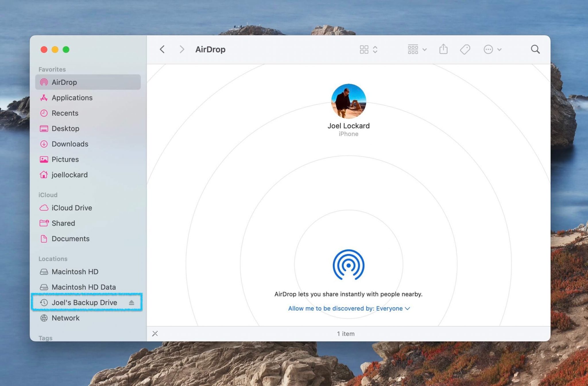Click the AirDrop window title
The height and width of the screenshot is (386, 588).
coord(210,49)
